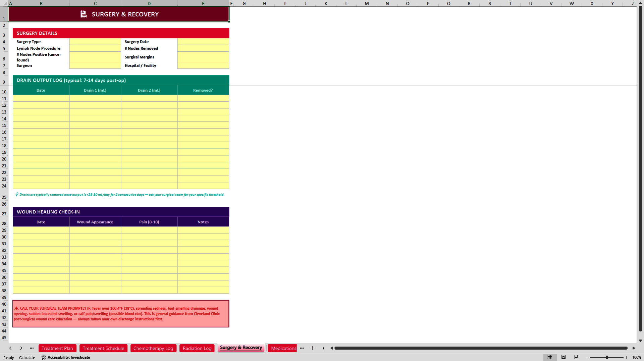Select the Wound Appearance column heading
This screenshot has width=644, height=361.
(x=95, y=222)
